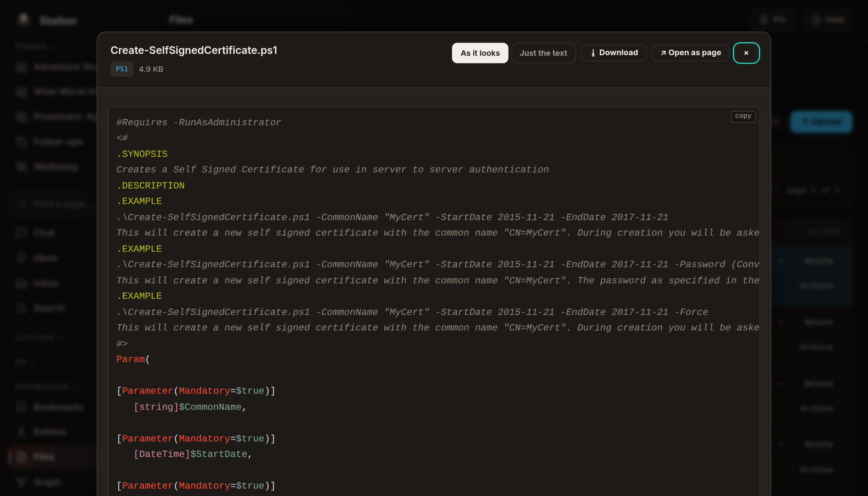This screenshot has height=496, width=868.
Task: Click the '#Requires -RunAsAdministrator' line
Action: pos(199,122)
